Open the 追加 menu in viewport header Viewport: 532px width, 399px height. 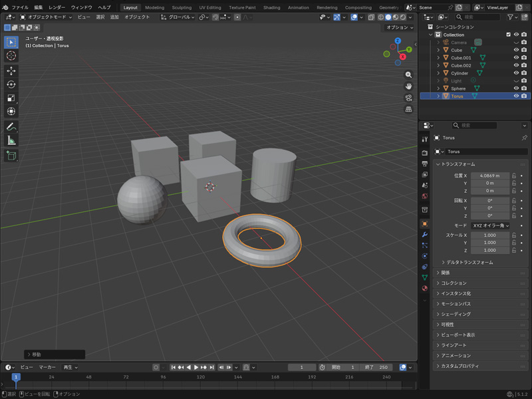point(114,17)
